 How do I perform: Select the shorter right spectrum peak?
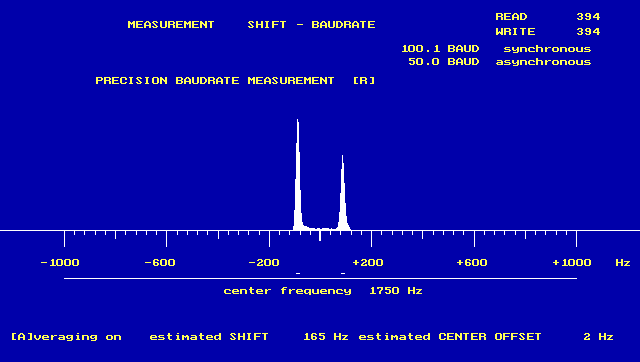343,193
